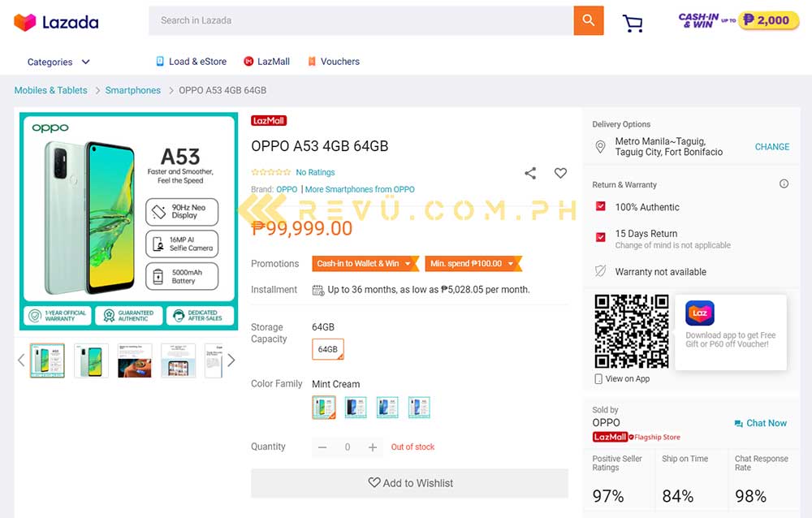Click the heart wishlist icon near title
The width and height of the screenshot is (812, 518).
point(560,173)
